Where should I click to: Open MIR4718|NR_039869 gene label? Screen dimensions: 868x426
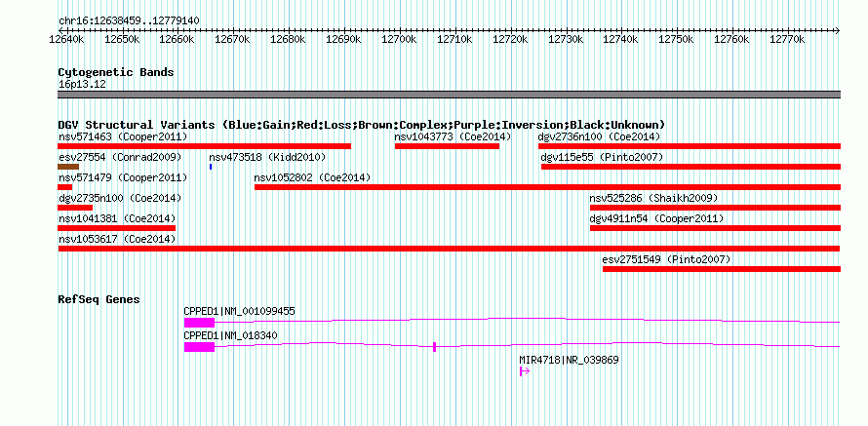(x=569, y=360)
